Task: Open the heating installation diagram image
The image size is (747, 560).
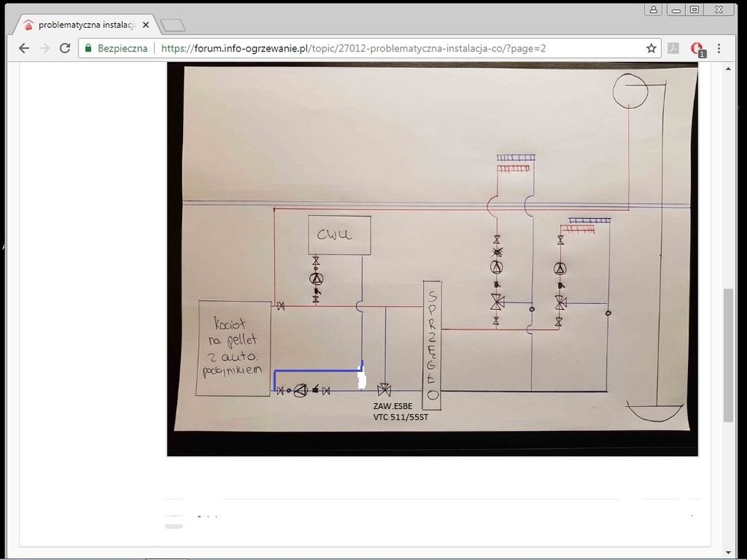Action: (432, 259)
